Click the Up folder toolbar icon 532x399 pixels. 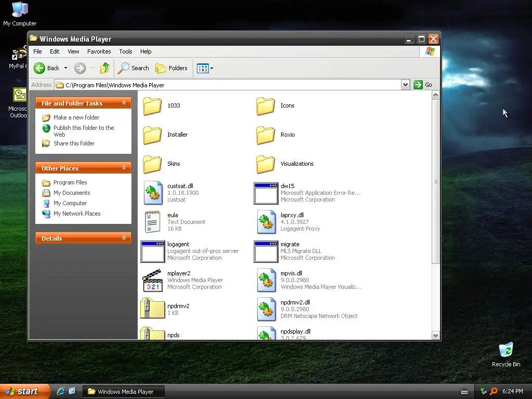pos(105,68)
